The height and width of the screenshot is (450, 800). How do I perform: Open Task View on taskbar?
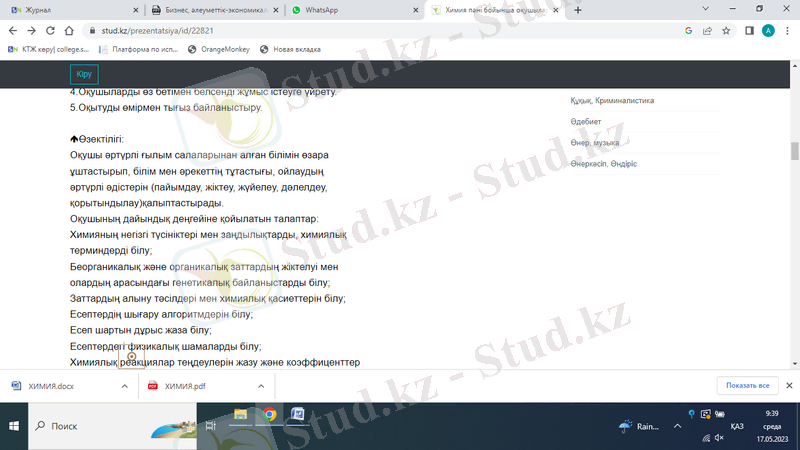pyautogui.click(x=210, y=426)
